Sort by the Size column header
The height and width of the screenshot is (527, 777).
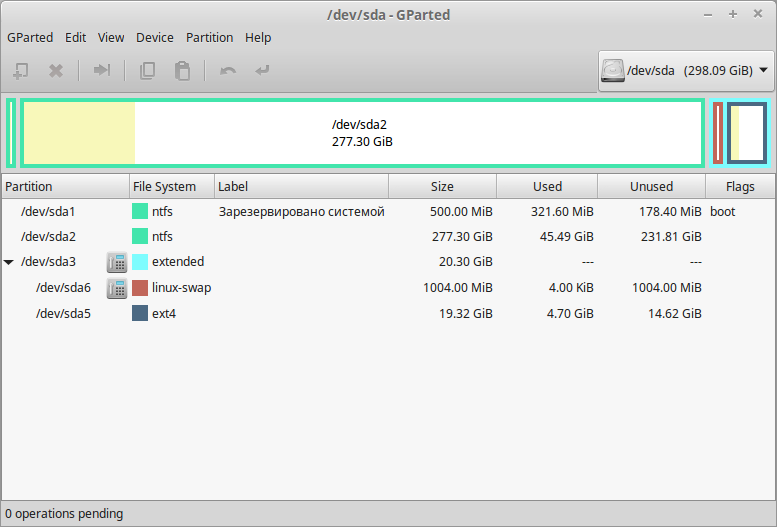(x=442, y=186)
